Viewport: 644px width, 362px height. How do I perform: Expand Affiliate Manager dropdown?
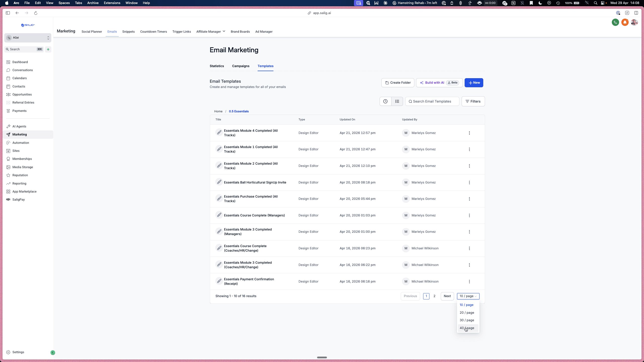tap(211, 32)
